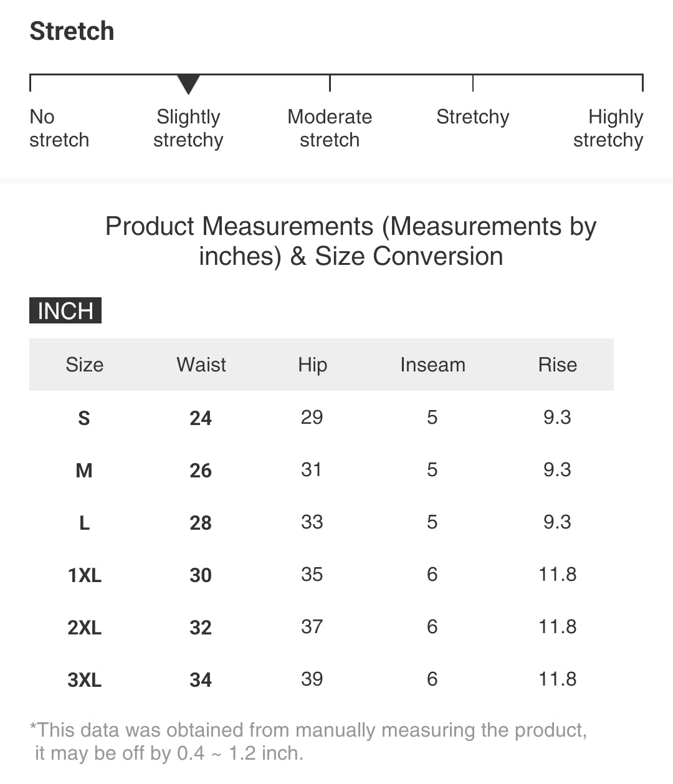Select the Hip column header

click(x=312, y=365)
